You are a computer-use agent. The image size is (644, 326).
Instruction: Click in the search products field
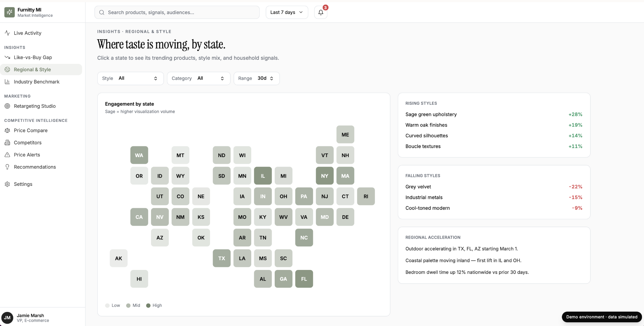pos(177,12)
